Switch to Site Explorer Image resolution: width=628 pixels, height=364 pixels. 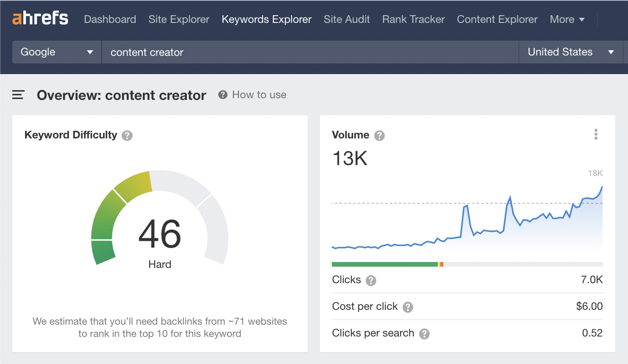pyautogui.click(x=178, y=19)
